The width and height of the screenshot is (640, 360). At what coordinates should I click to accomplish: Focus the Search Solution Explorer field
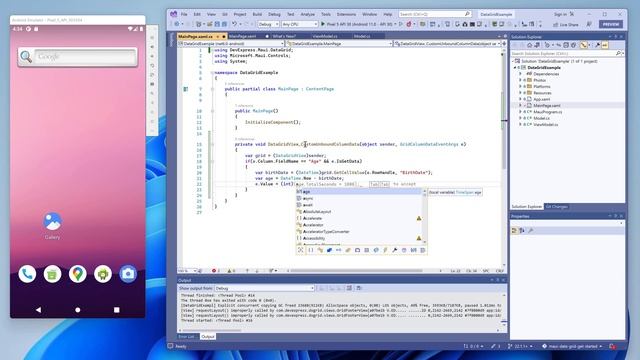pos(567,53)
